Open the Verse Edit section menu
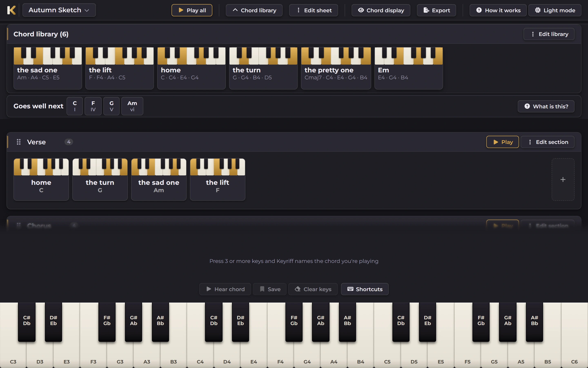 (547, 142)
